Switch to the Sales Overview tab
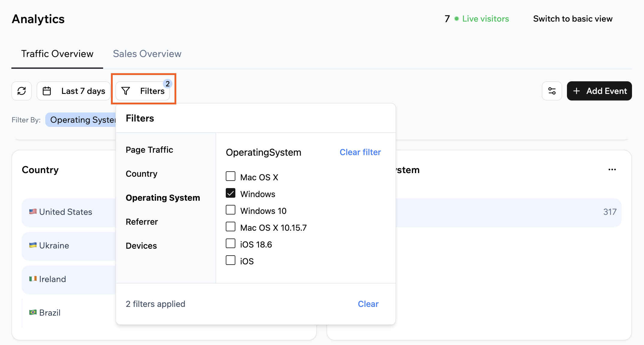644x345 pixels. pyautogui.click(x=147, y=54)
